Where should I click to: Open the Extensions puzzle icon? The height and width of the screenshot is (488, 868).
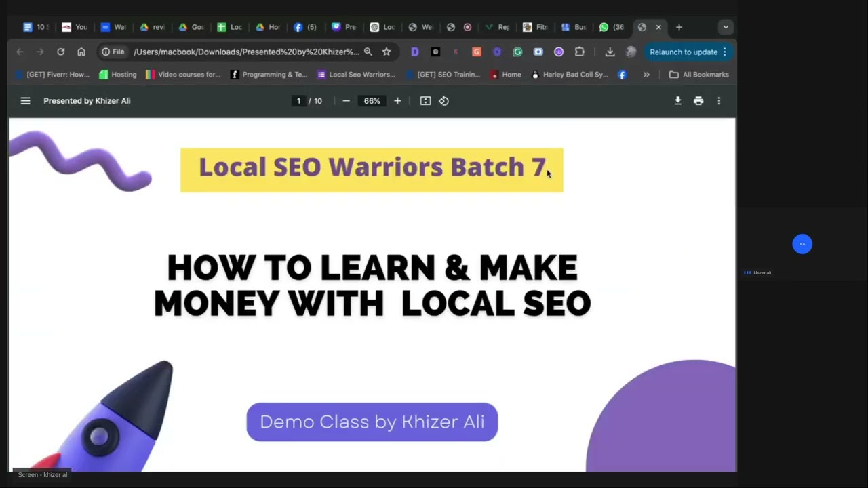[579, 52]
